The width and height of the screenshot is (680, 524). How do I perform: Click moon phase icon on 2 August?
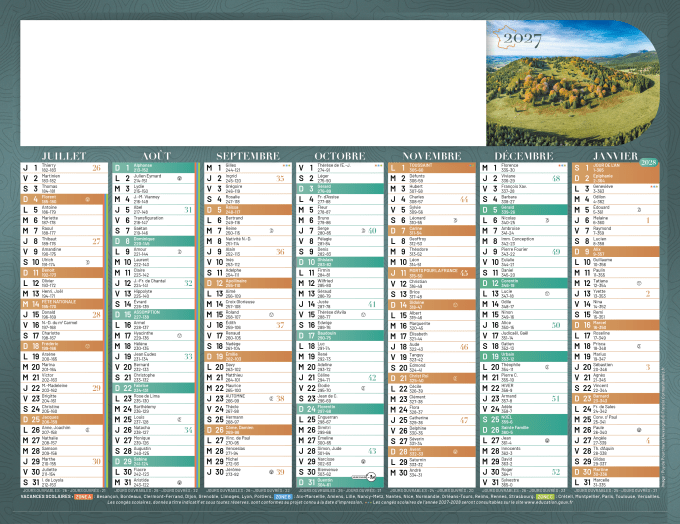tap(178, 177)
